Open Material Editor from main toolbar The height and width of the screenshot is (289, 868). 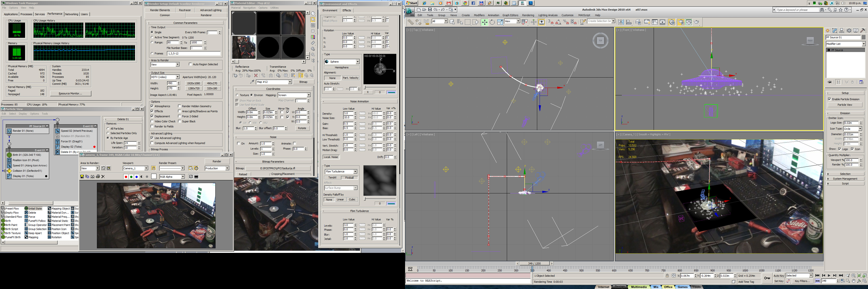tap(672, 22)
